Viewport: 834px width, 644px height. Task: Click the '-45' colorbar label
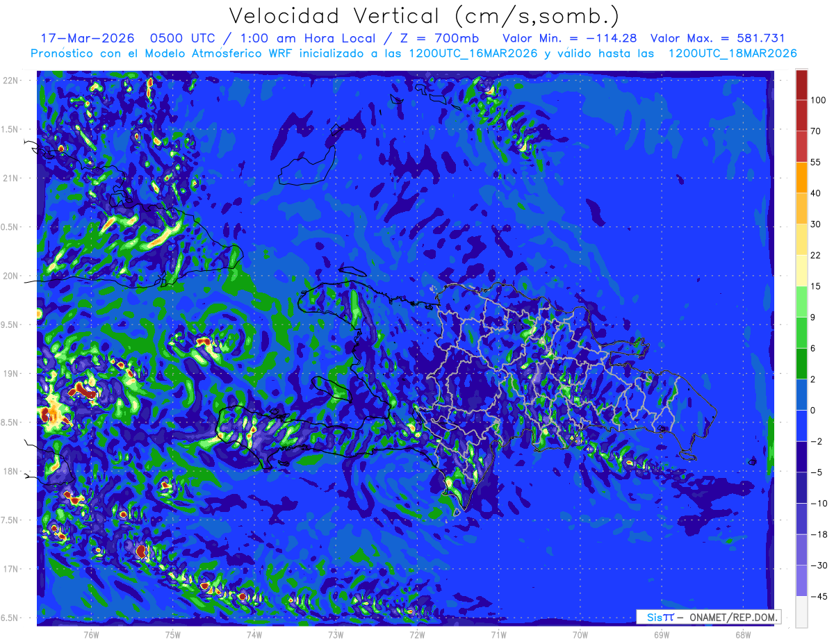(x=818, y=595)
